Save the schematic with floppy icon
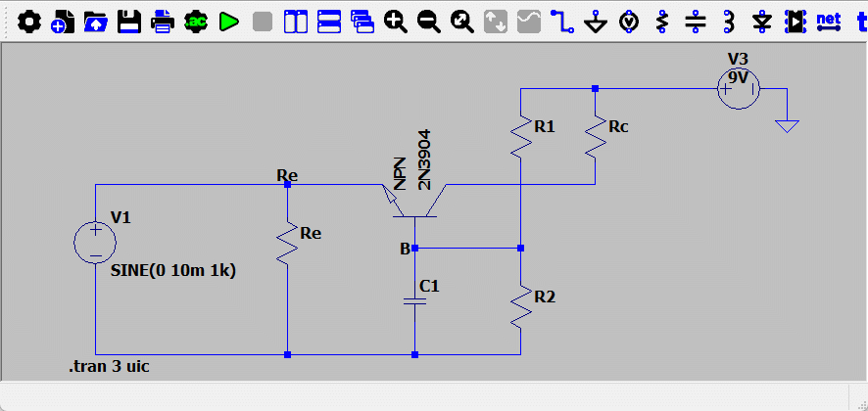 point(129,22)
